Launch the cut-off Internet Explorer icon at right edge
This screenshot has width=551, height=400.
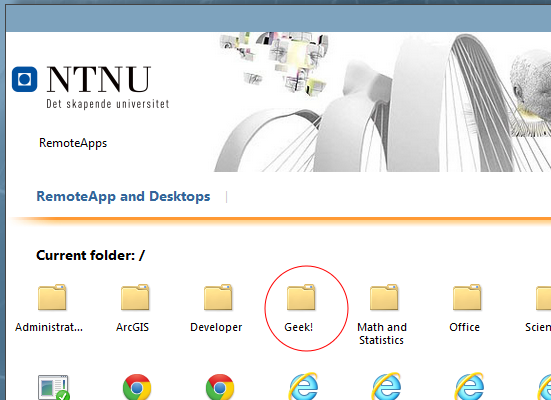pyautogui.click(x=544, y=386)
